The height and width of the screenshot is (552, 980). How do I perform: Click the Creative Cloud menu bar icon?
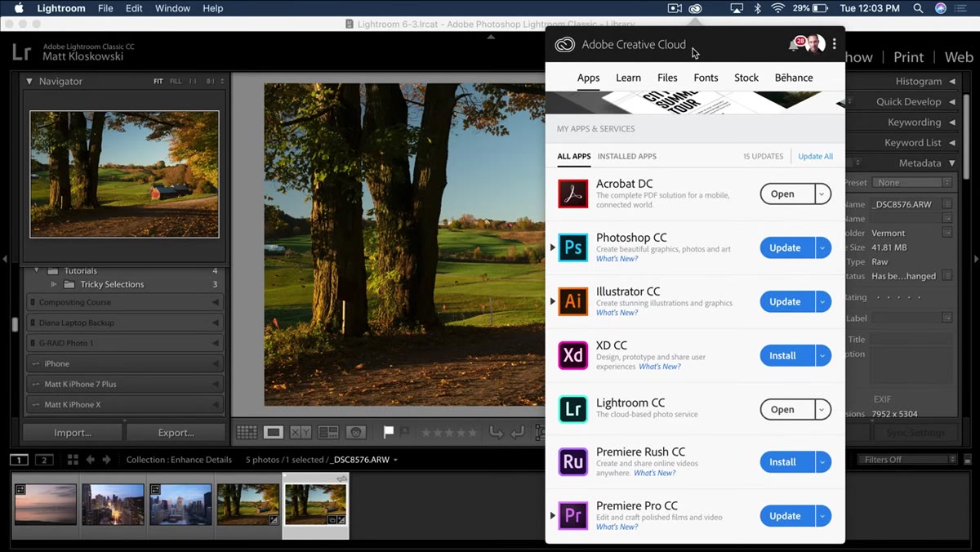[696, 8]
